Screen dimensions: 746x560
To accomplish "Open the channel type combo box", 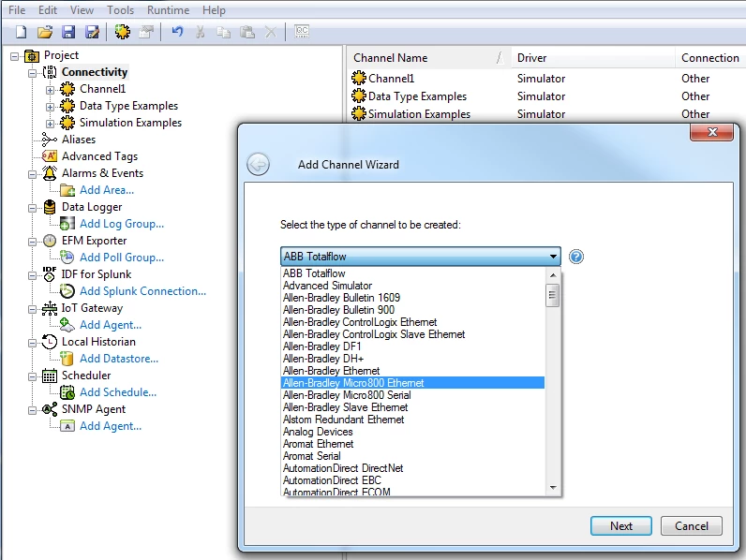I will click(421, 257).
